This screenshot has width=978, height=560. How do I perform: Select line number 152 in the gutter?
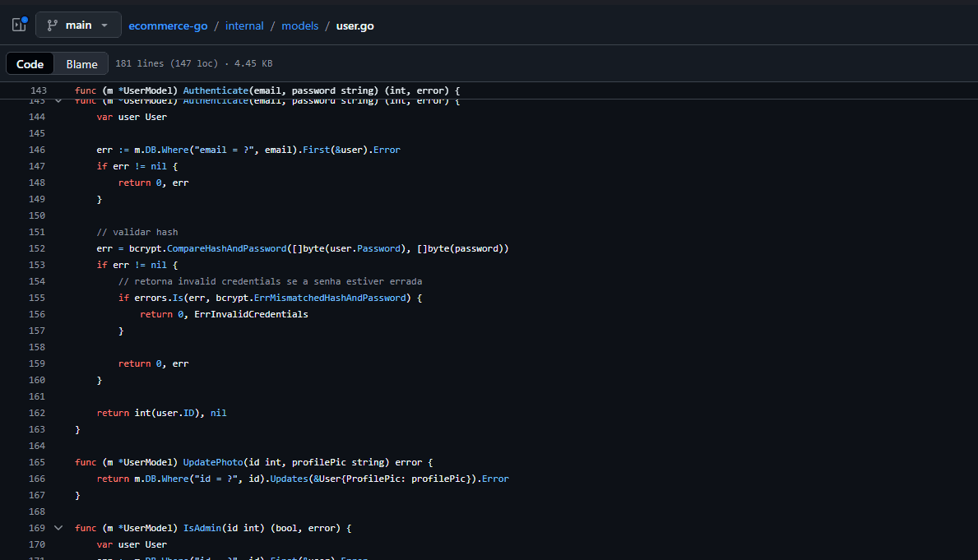click(x=37, y=248)
